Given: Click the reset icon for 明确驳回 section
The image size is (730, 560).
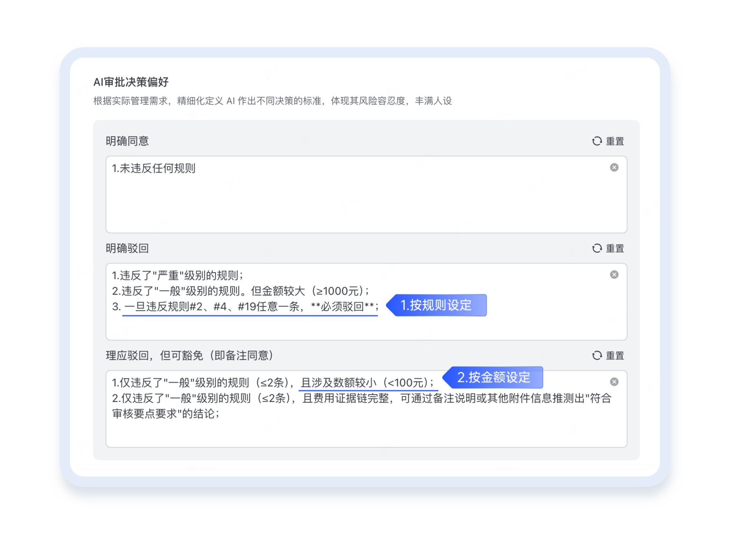Looking at the screenshot, I should (x=597, y=248).
